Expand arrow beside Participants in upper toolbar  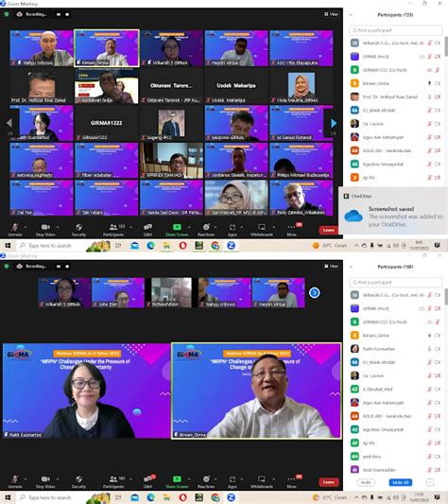click(130, 227)
